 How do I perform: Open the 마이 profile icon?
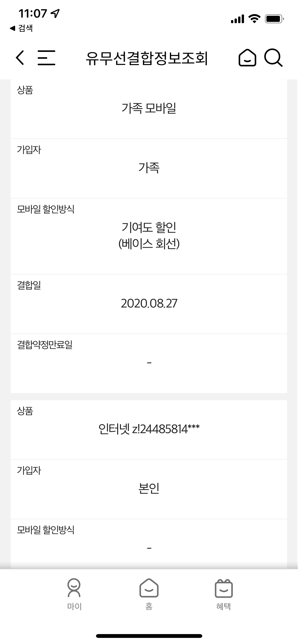point(74,588)
